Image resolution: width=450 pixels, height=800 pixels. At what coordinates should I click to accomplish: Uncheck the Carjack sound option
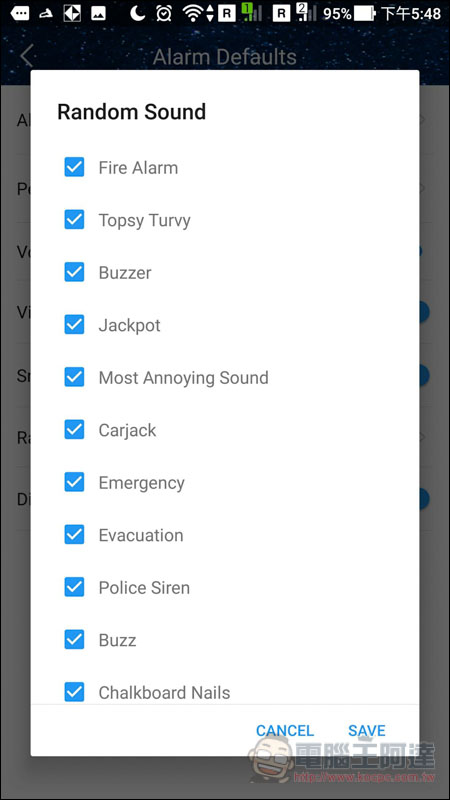click(74, 430)
